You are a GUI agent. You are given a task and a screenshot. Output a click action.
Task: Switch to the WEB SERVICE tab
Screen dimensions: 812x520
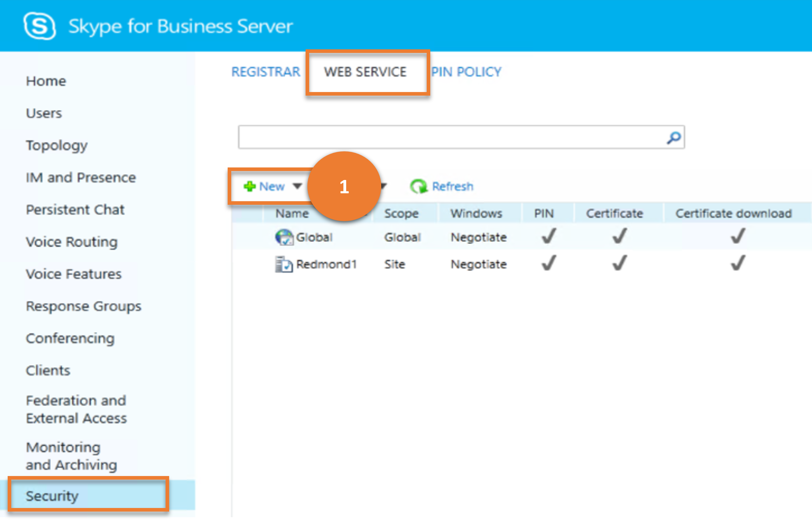[365, 72]
